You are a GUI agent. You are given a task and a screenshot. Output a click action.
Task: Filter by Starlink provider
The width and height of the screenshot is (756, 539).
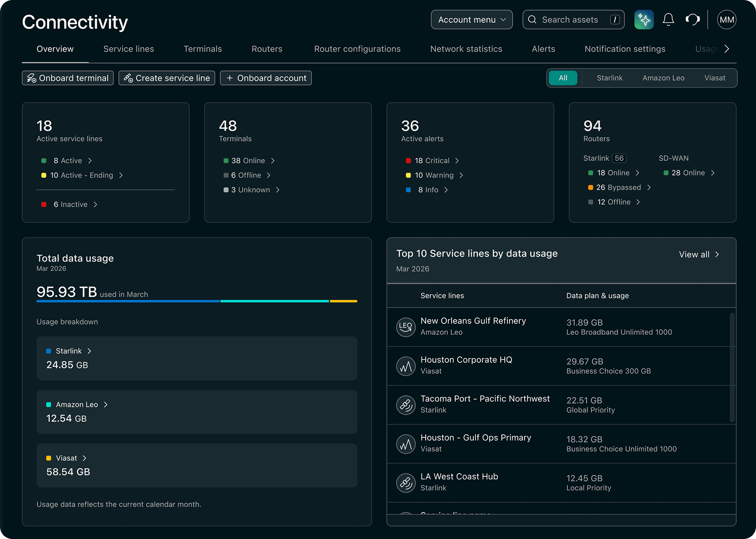point(609,78)
